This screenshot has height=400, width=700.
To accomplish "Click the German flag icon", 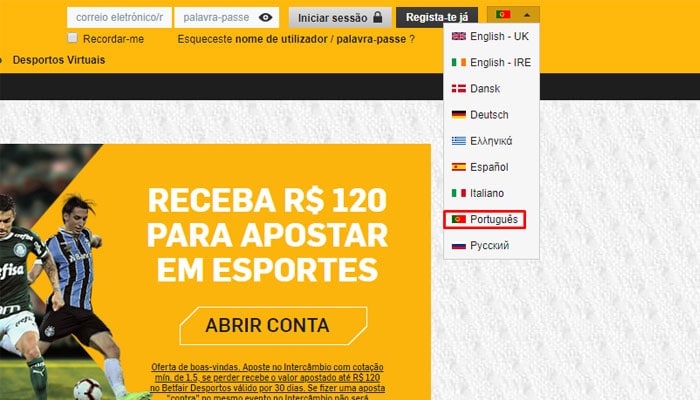I will [x=458, y=115].
